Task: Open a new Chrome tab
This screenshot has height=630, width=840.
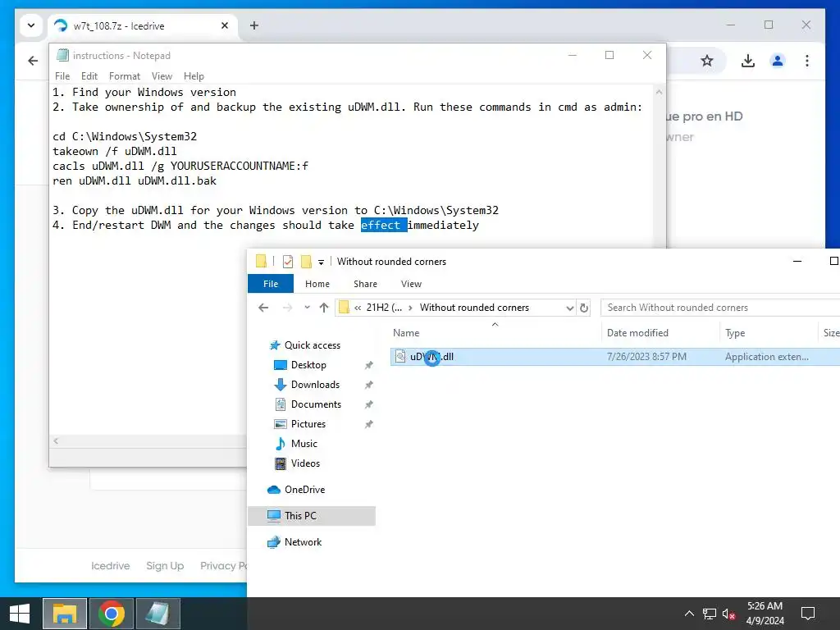Action: pyautogui.click(x=254, y=25)
